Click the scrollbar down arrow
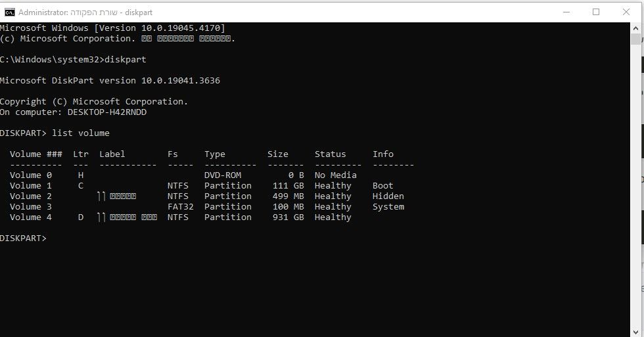Image resolution: width=644 pixels, height=337 pixels. tap(636, 332)
